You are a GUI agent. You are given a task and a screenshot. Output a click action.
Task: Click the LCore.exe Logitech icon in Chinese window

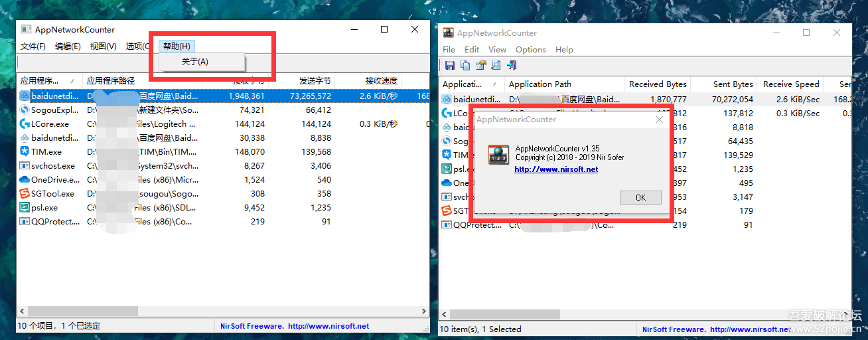click(25, 124)
